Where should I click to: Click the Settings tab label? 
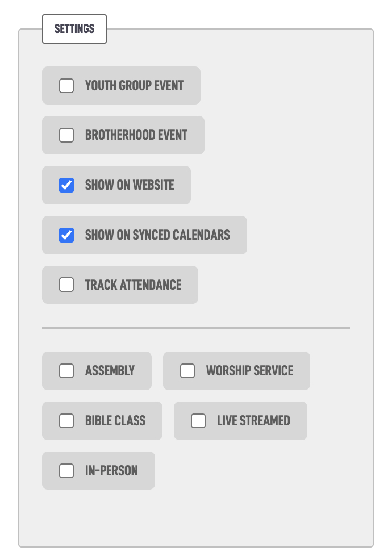[x=74, y=29]
